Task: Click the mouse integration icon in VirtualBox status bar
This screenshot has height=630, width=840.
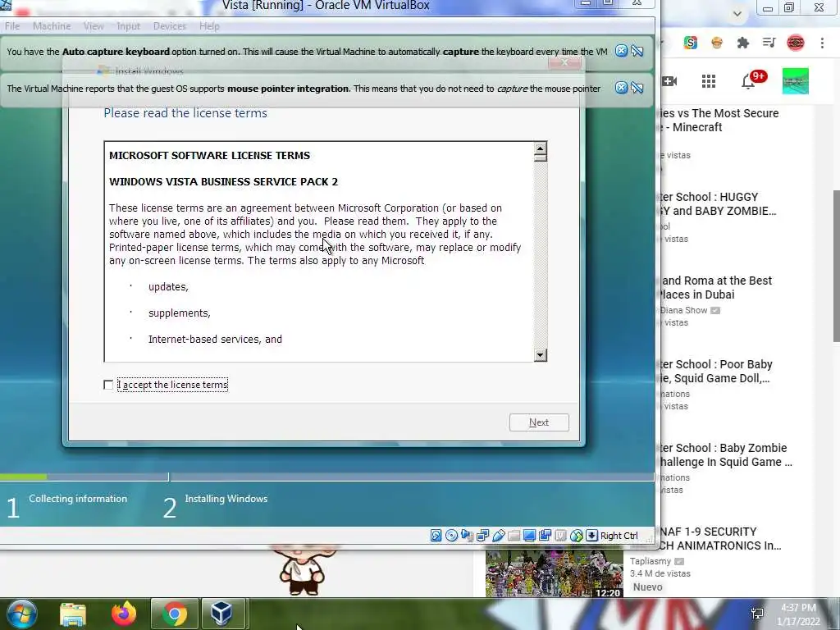Action: (577, 535)
